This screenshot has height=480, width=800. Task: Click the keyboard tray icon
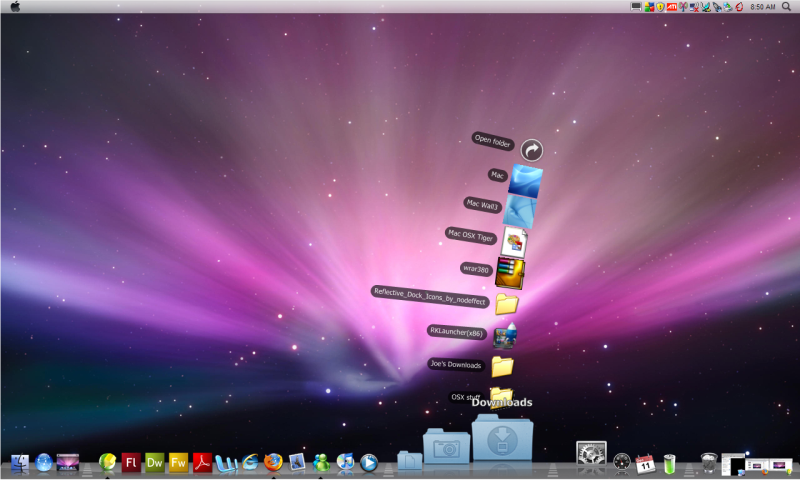(636, 7)
